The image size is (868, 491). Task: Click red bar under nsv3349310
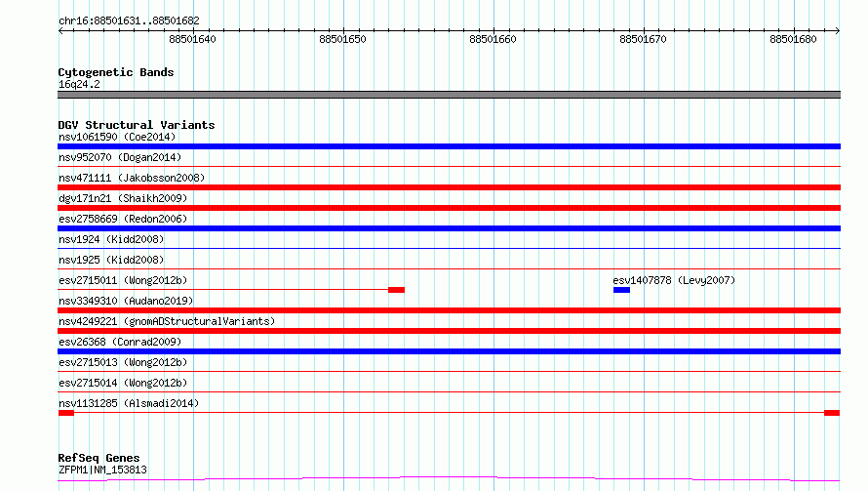point(449,310)
